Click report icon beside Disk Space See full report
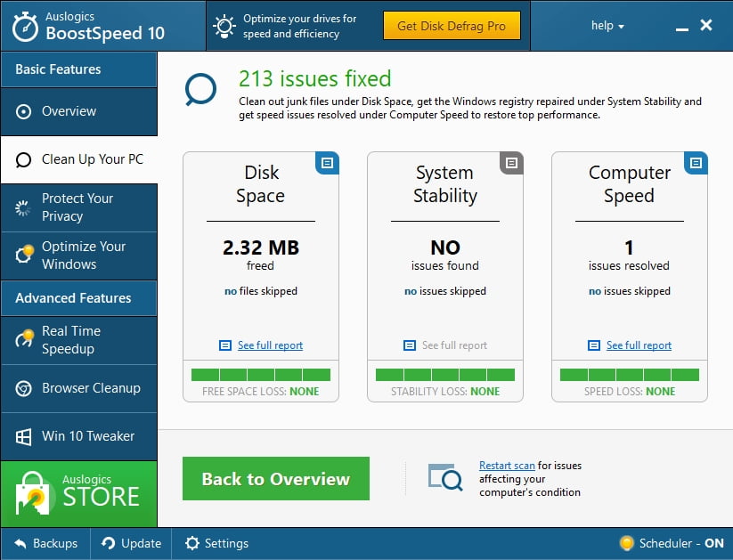Image resolution: width=733 pixels, height=560 pixels. coord(225,345)
